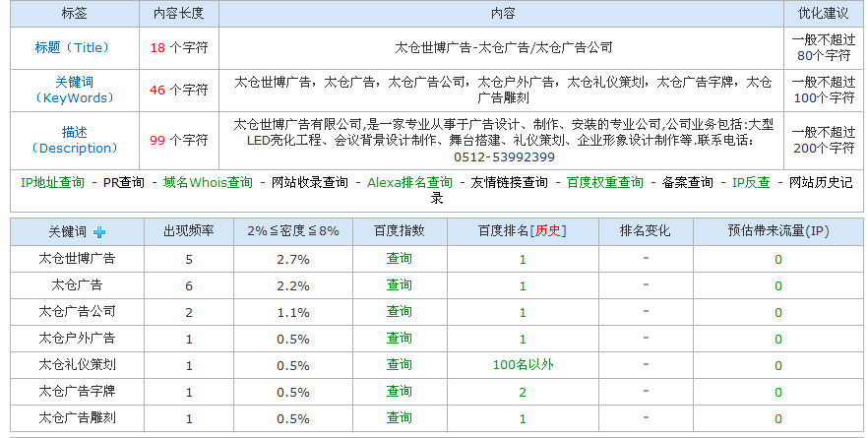Click Baidu rank 2 for 太仓广告字牌
868x438 pixels.
pyautogui.click(x=523, y=393)
